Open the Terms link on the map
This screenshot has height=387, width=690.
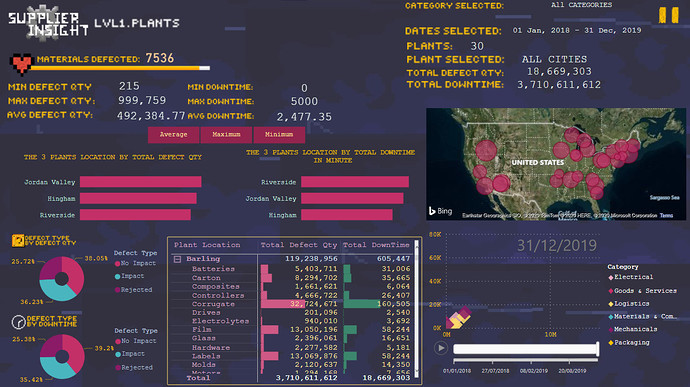pyautogui.click(x=666, y=215)
